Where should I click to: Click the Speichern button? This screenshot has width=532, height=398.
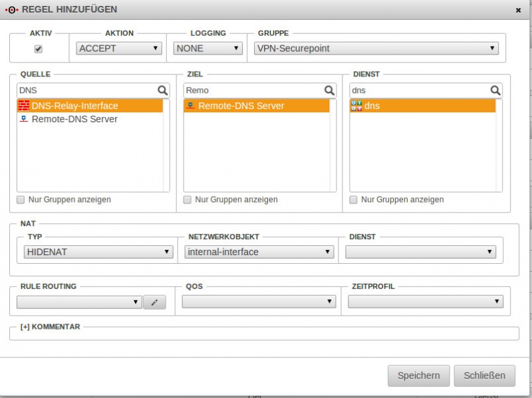point(418,375)
